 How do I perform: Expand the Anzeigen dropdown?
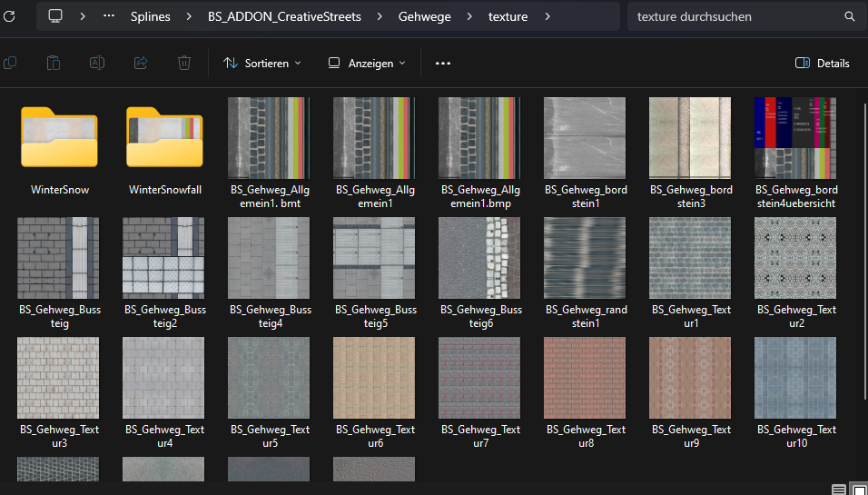tap(367, 63)
